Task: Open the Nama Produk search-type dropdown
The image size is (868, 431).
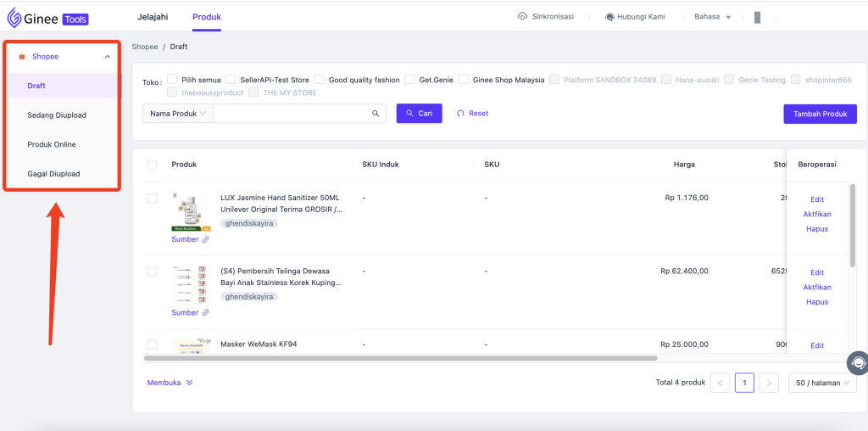Action: click(x=178, y=114)
